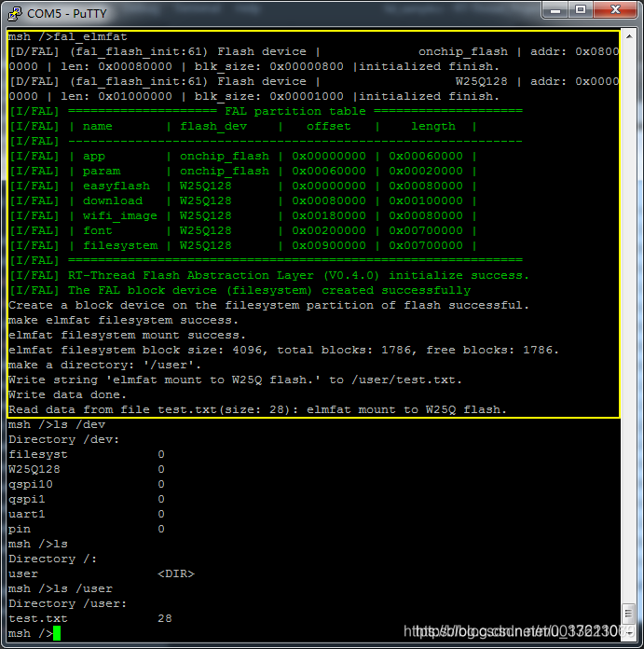Image resolution: width=644 pixels, height=649 pixels.
Task: Maximize the COM5 PuTTY window
Action: (581, 10)
